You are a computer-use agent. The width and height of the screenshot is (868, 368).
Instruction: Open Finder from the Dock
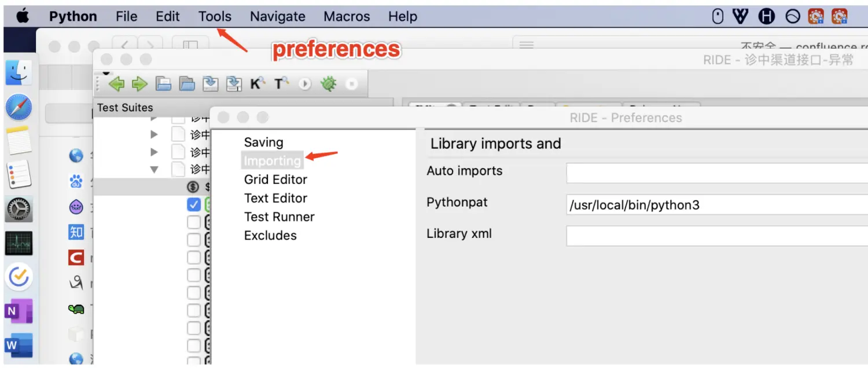19,74
